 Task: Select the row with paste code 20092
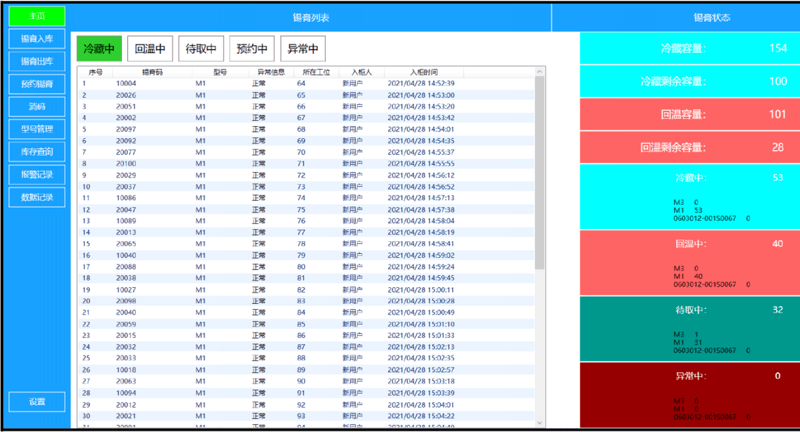click(306, 140)
